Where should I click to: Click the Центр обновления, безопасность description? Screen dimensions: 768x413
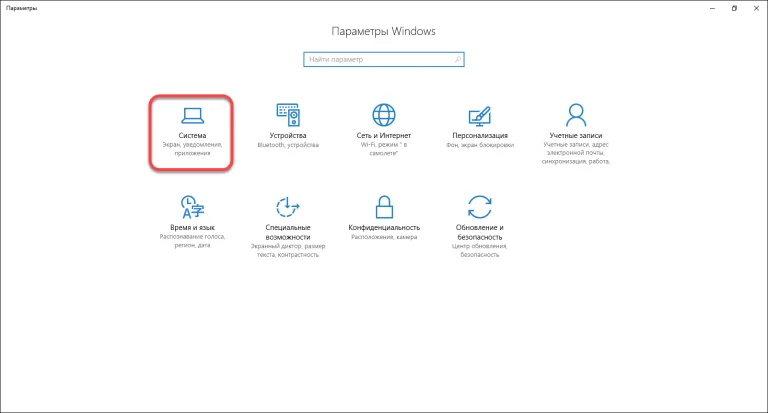(480, 250)
